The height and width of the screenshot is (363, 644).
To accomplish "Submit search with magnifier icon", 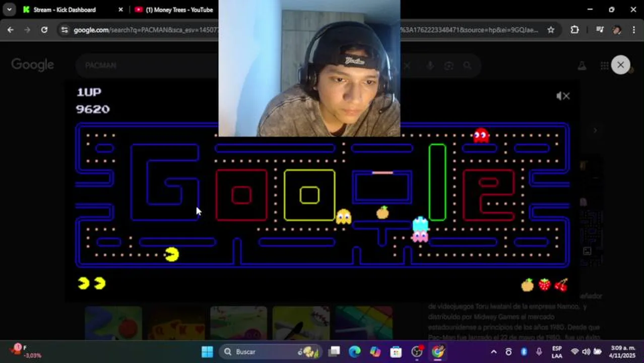I will 467,66.
